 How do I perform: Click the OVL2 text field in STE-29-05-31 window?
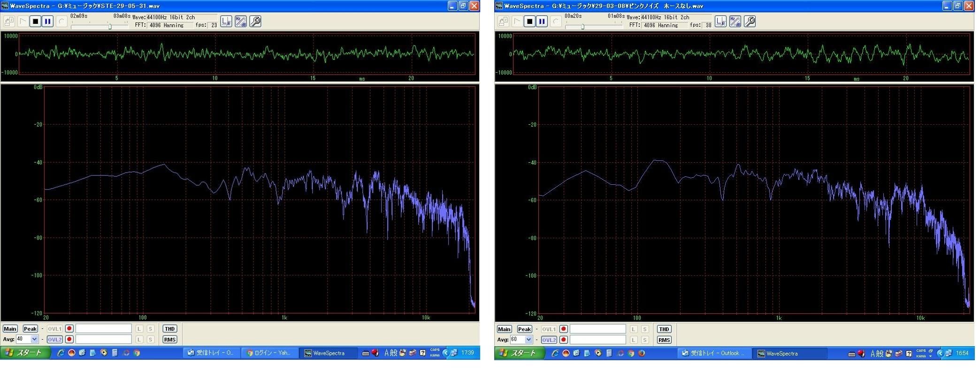(103, 339)
